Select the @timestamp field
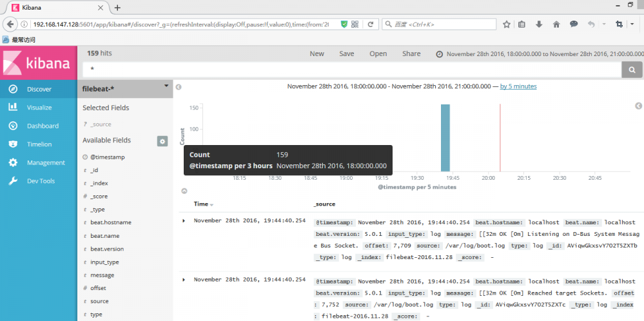 (107, 157)
